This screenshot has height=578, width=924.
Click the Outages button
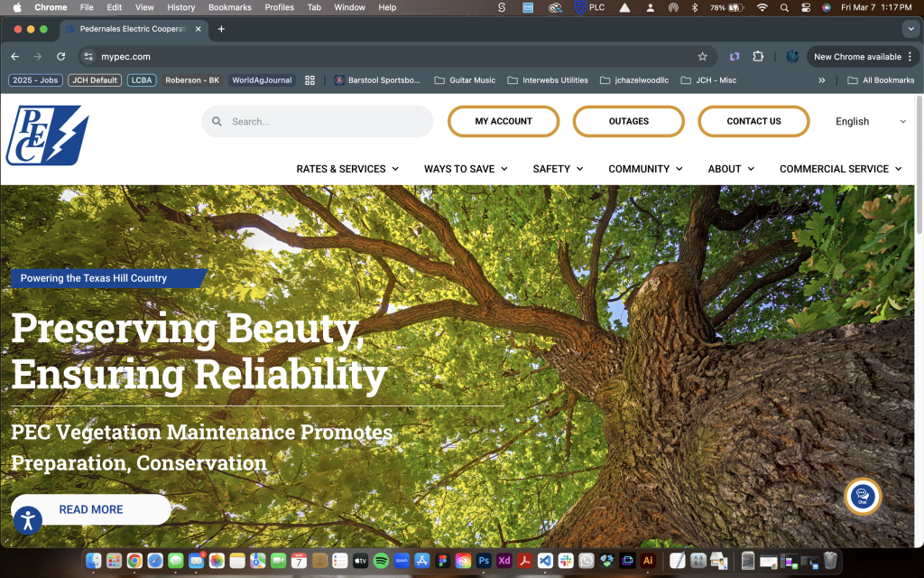[628, 122]
